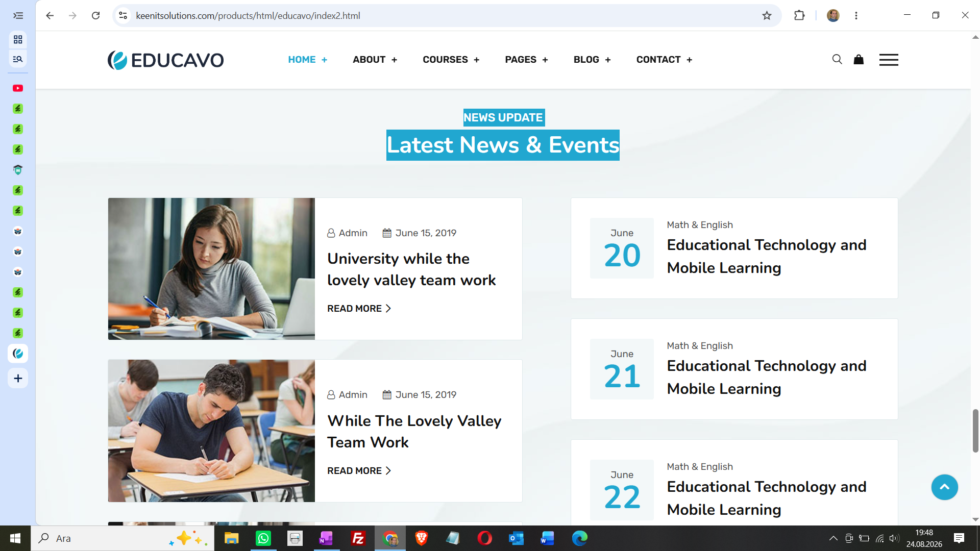Open the tab groups grid icon
The image size is (980, 551).
[x=18, y=39]
